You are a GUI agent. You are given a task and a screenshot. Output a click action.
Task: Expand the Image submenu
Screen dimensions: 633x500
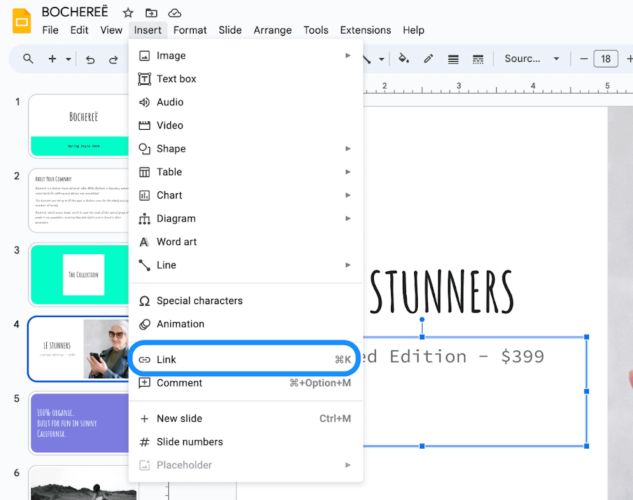tap(245, 56)
